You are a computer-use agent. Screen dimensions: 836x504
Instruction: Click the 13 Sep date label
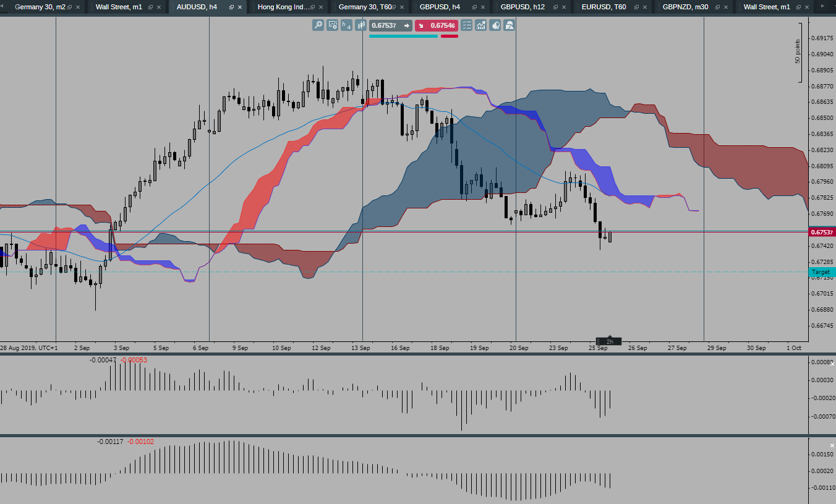pyautogui.click(x=360, y=348)
